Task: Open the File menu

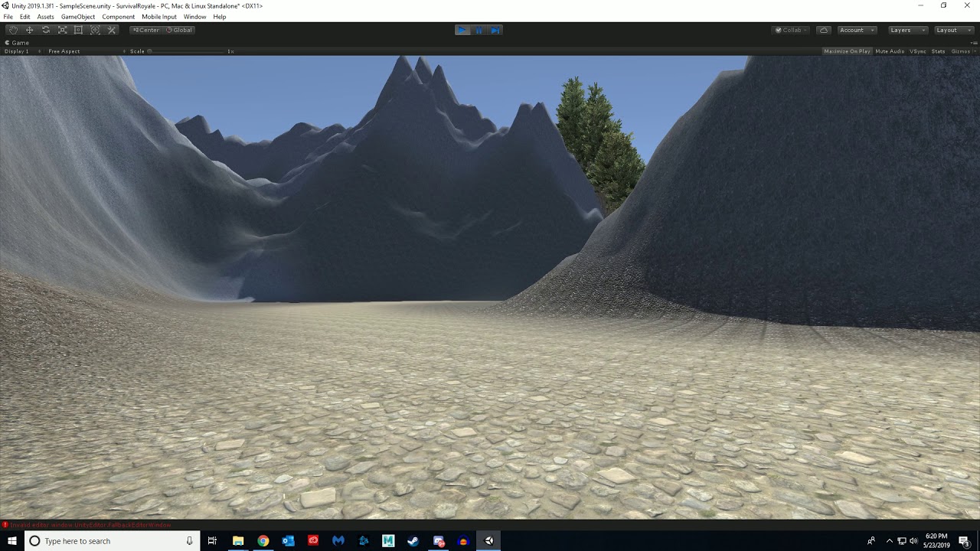Action: click(x=8, y=17)
